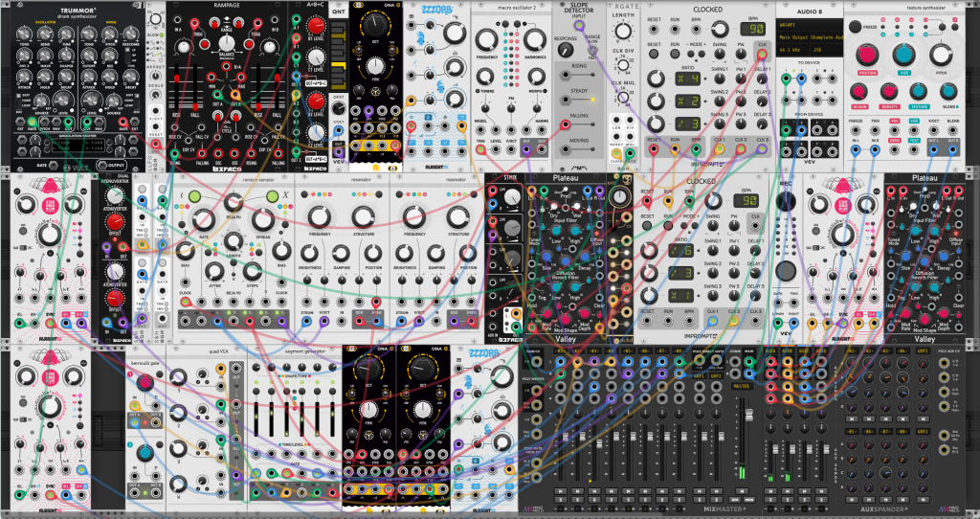980x519 pixels.
Task: Click the AUX output jack on macro oscillator 2
Action: pos(542,150)
